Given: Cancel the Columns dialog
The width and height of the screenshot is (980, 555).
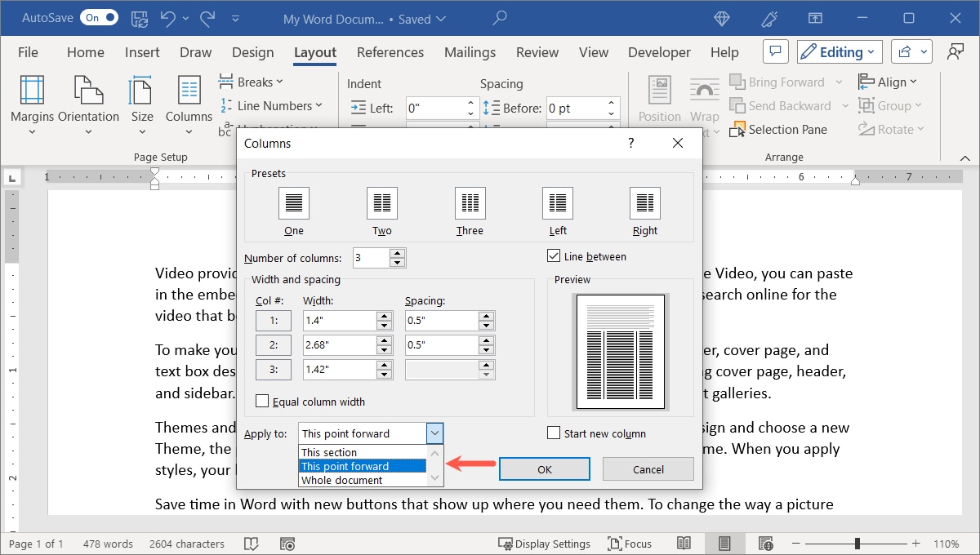Looking at the screenshot, I should 648,468.
